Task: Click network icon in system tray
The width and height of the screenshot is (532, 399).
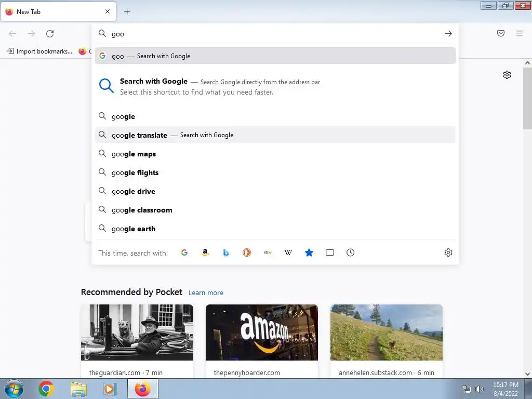Action: click(x=467, y=389)
